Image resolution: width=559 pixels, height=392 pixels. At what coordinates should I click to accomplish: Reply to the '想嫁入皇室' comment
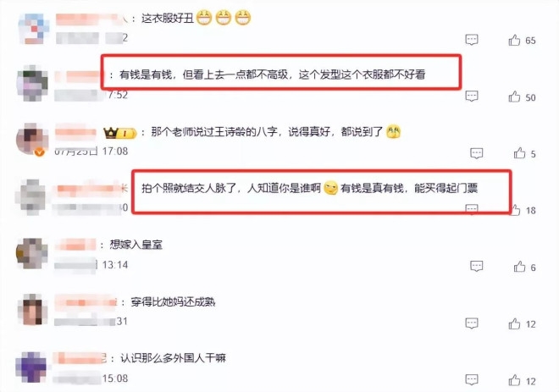click(x=477, y=266)
